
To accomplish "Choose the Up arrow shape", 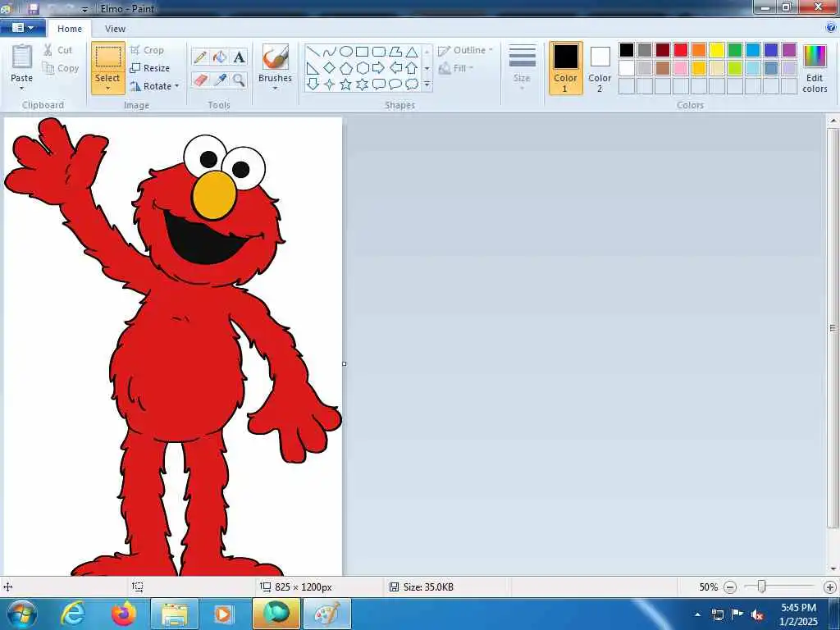I will (412, 68).
